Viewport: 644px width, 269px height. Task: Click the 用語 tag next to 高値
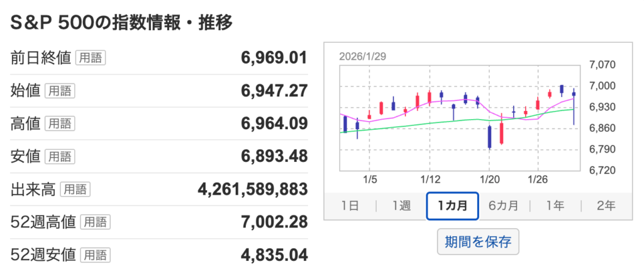59,123
